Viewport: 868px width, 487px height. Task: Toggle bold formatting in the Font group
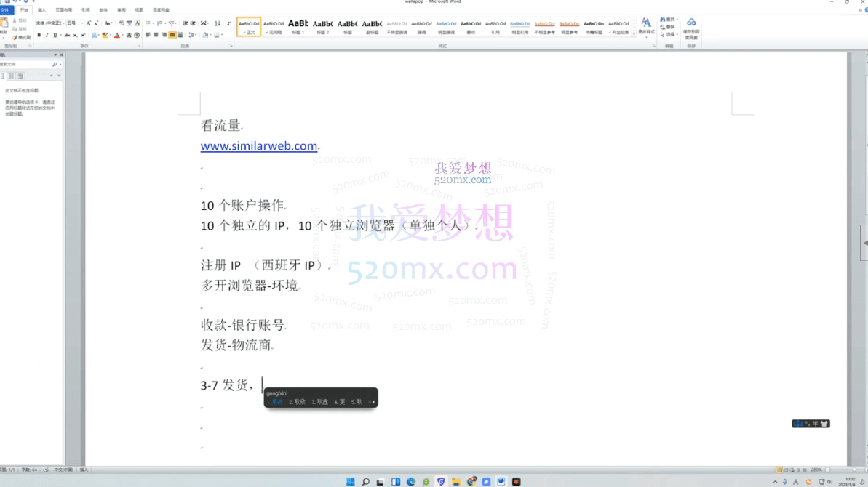(x=39, y=35)
